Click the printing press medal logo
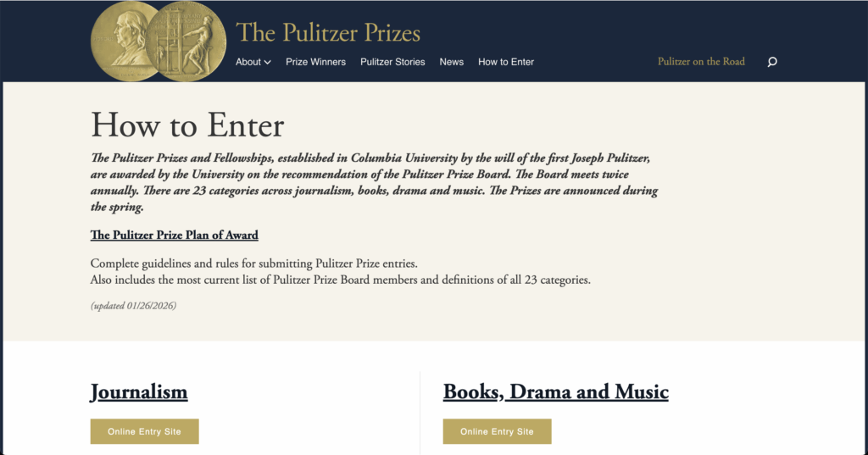Image resolution: width=868 pixels, height=455 pixels. 186,41
